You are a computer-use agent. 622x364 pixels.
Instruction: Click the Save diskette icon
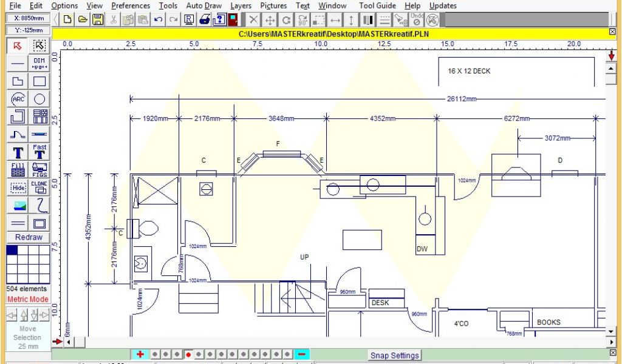pyautogui.click(x=97, y=19)
